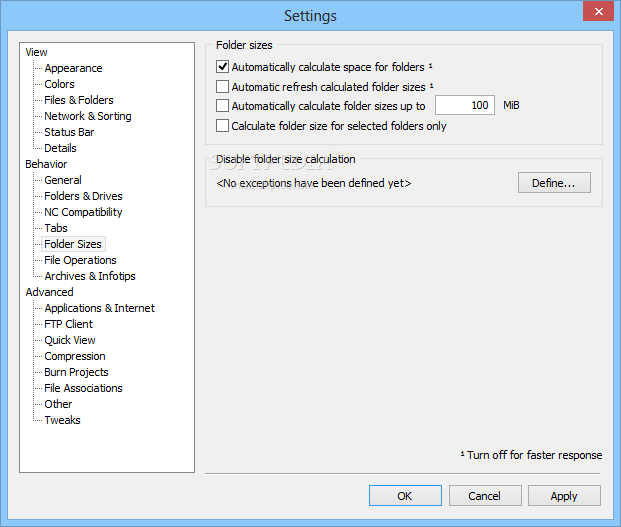
Task: Enable calculate folder size for selected folders only
Action: (222, 126)
